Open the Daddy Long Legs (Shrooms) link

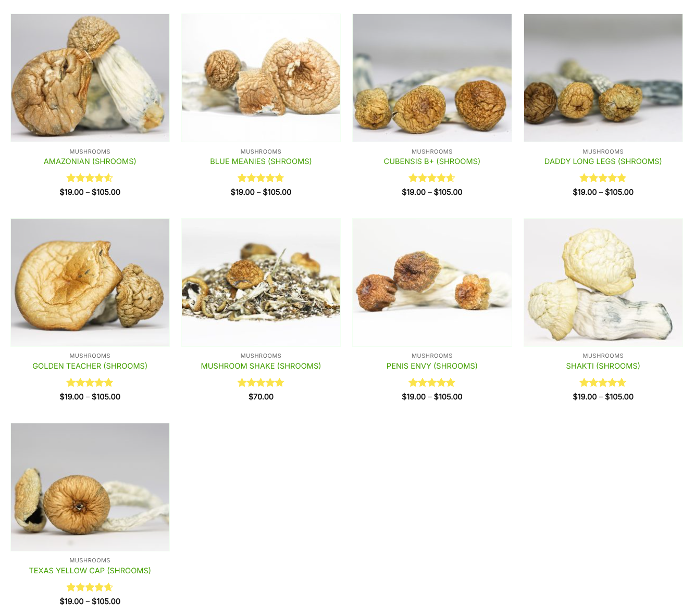[x=603, y=161]
